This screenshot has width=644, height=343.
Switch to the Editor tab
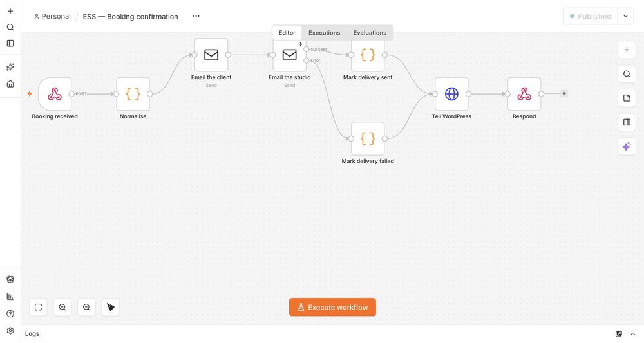(287, 33)
